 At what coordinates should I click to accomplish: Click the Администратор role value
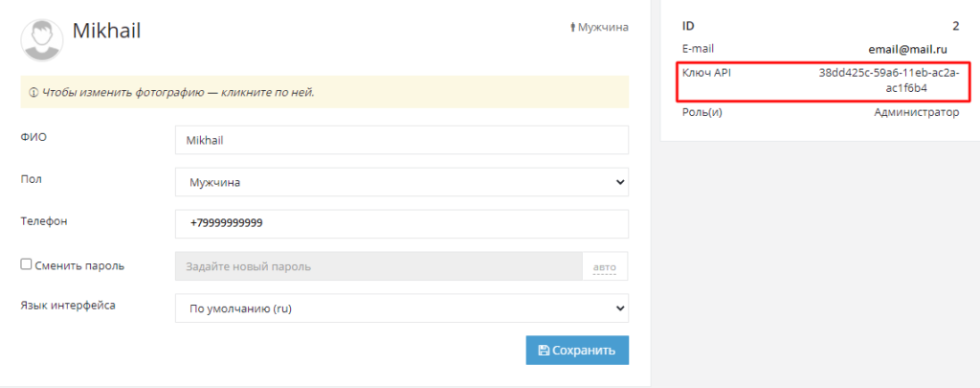tap(916, 113)
